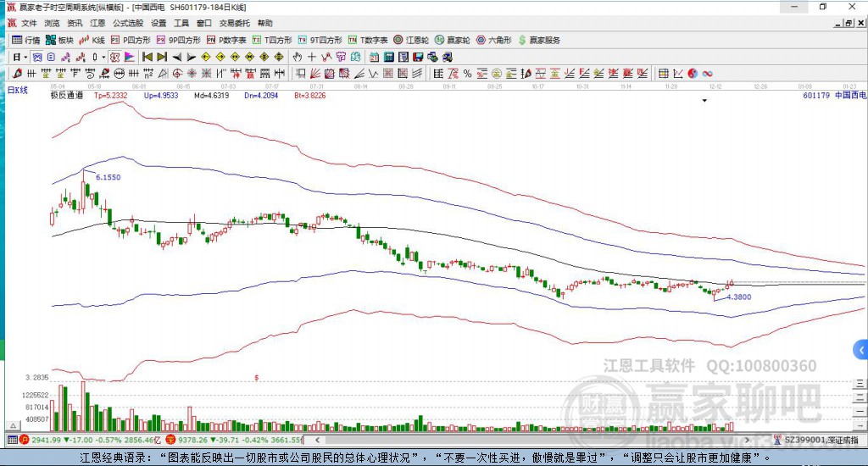
Task: Click the red snowflake star icon
Action: point(192,73)
